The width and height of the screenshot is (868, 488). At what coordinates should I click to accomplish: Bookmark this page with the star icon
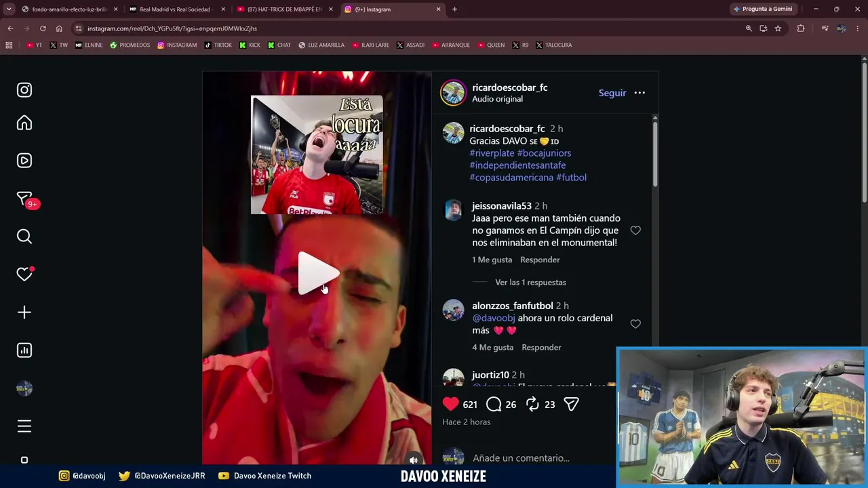point(778,28)
